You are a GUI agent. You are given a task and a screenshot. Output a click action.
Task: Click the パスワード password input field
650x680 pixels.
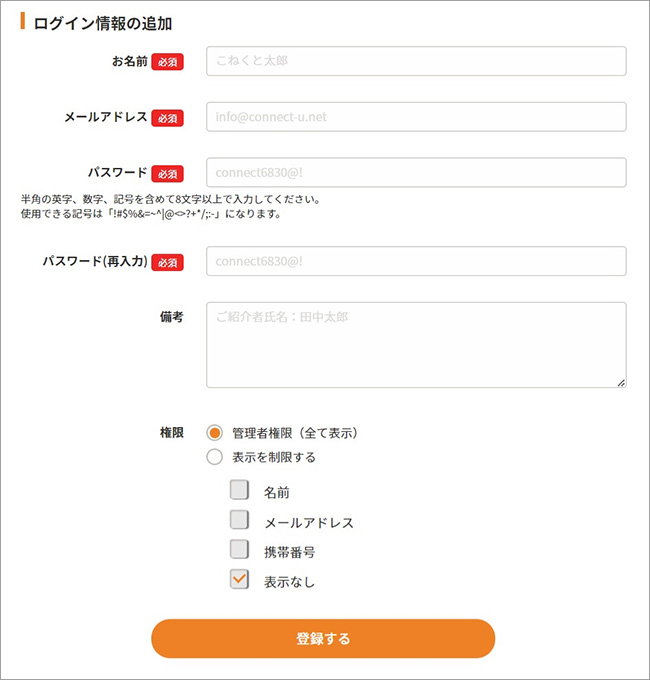(x=416, y=172)
